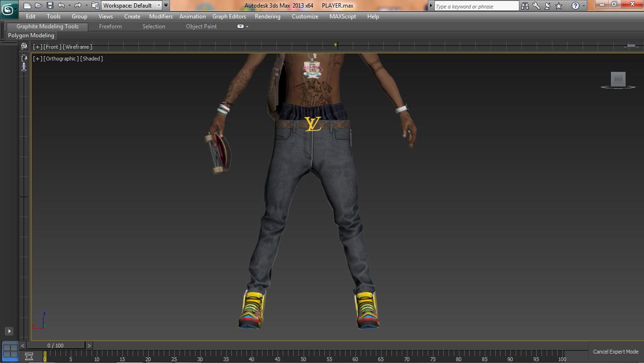Click the graphite ribbon minimize options icon
The height and width of the screenshot is (363, 644).
[240, 26]
